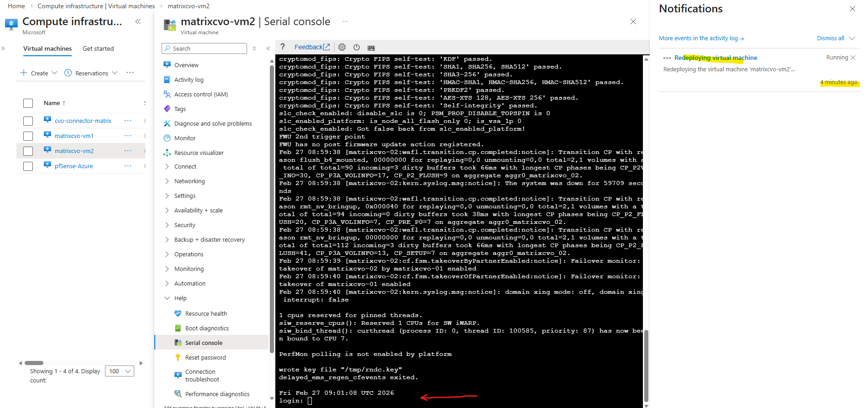This screenshot has width=868, height=408.
Task: Open the Resource visualizer icon
Action: coord(167,153)
